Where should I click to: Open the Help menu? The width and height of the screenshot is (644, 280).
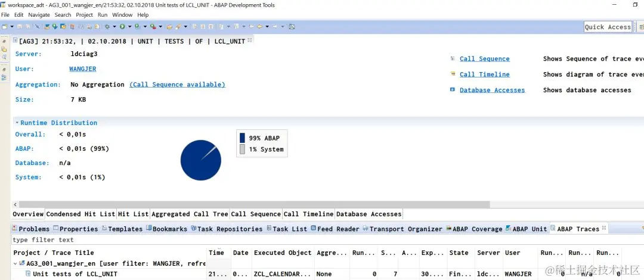pos(143,15)
